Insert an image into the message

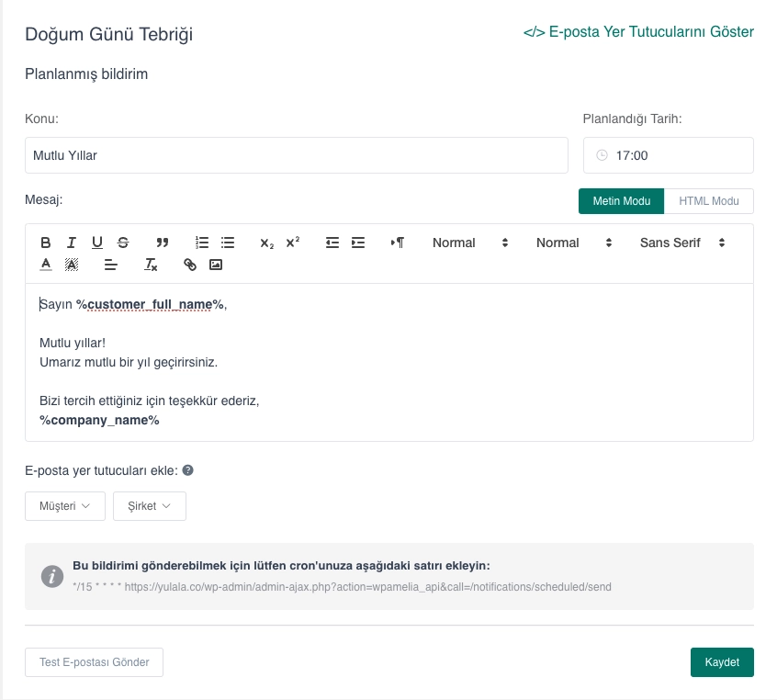(216, 265)
